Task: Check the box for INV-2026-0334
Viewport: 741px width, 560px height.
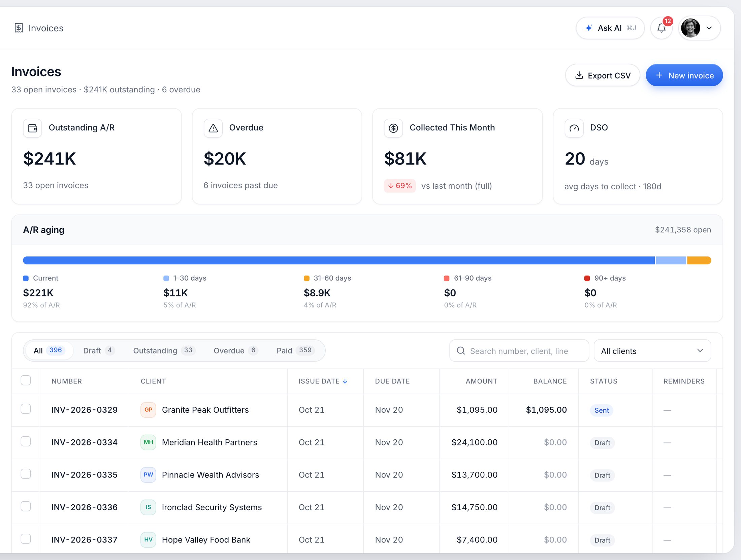Action: (26, 441)
